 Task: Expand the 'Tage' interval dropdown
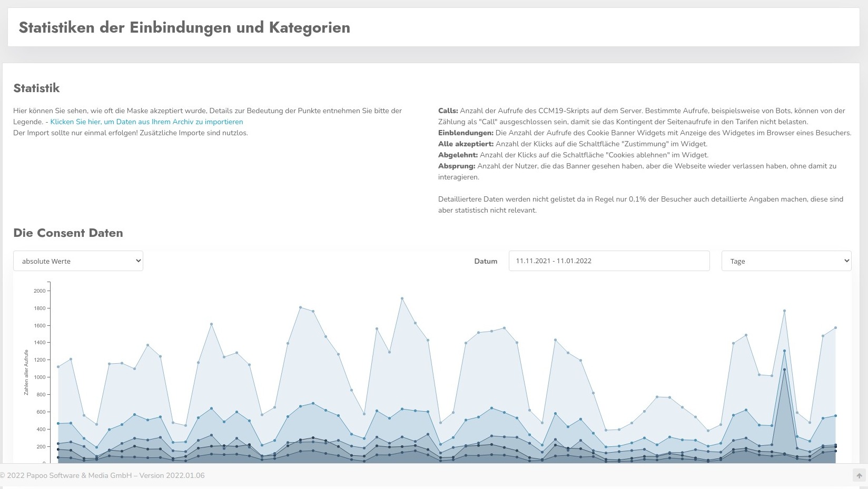pyautogui.click(x=786, y=261)
